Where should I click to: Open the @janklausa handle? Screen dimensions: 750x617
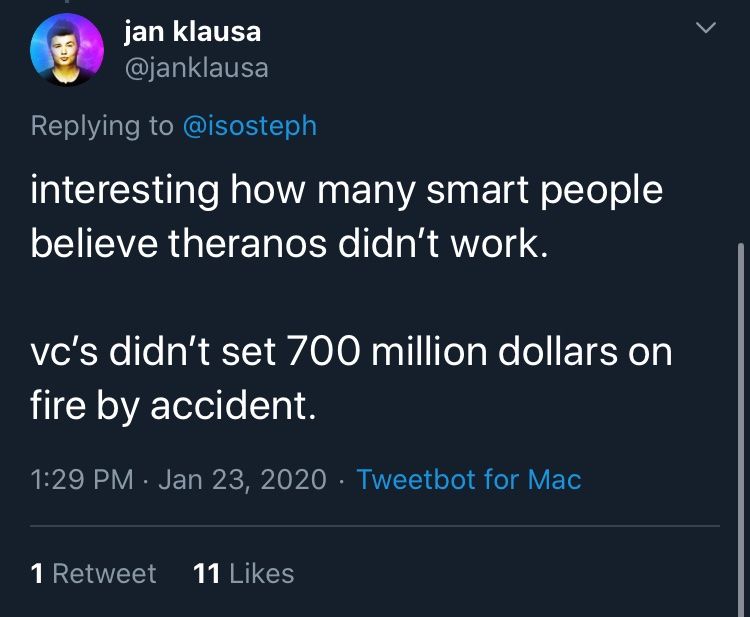click(x=196, y=68)
